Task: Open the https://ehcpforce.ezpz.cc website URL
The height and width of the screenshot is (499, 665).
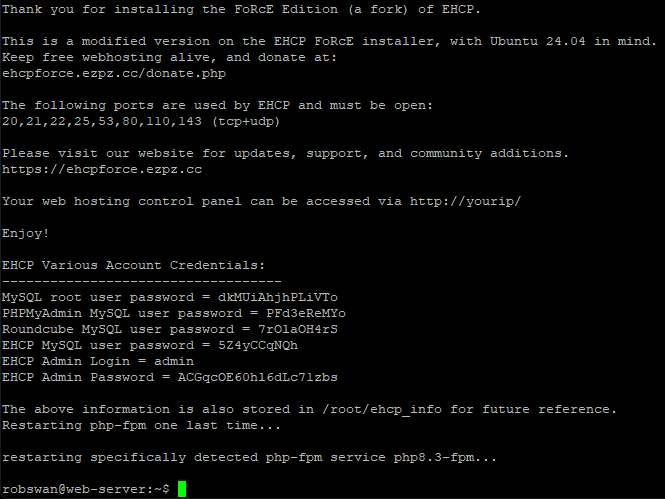Action: (x=101, y=169)
